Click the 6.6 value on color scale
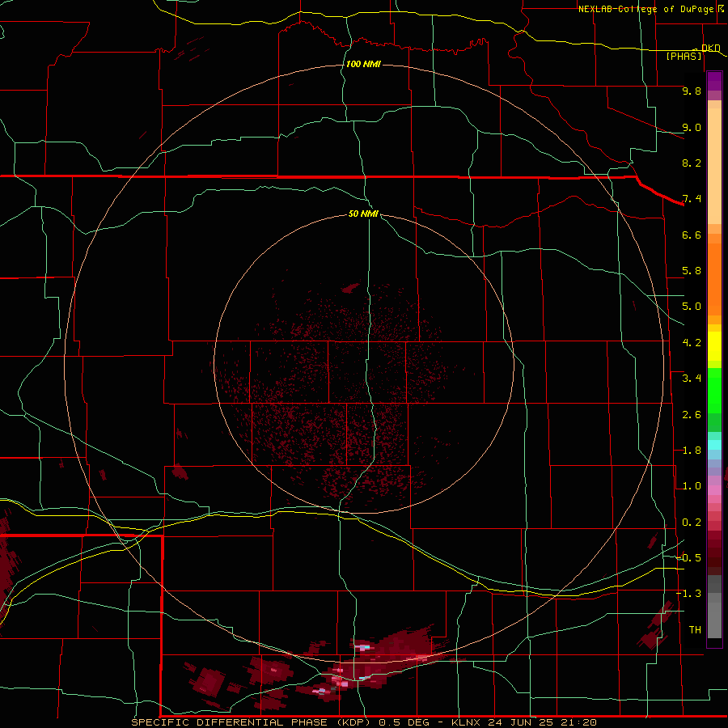The width and height of the screenshot is (728, 728). (692, 235)
